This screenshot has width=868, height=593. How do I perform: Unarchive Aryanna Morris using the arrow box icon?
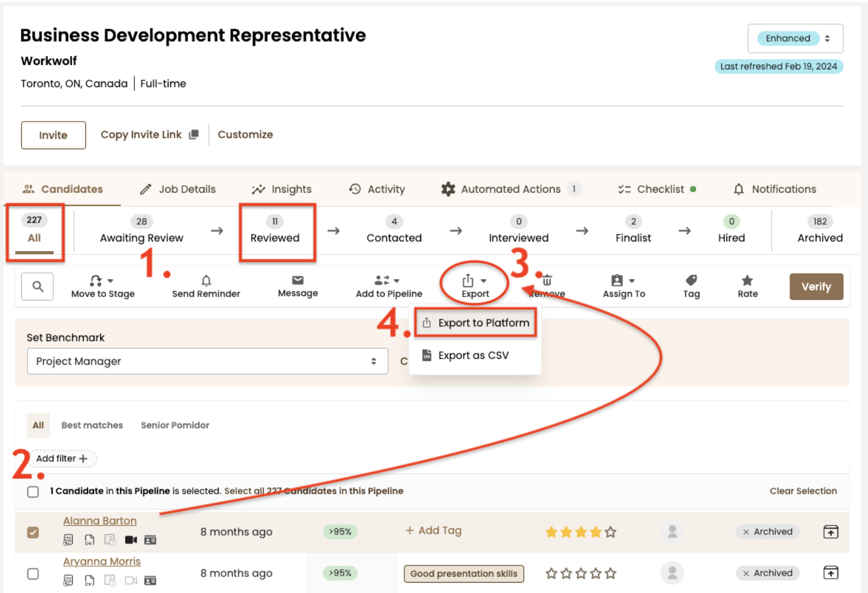pos(830,572)
